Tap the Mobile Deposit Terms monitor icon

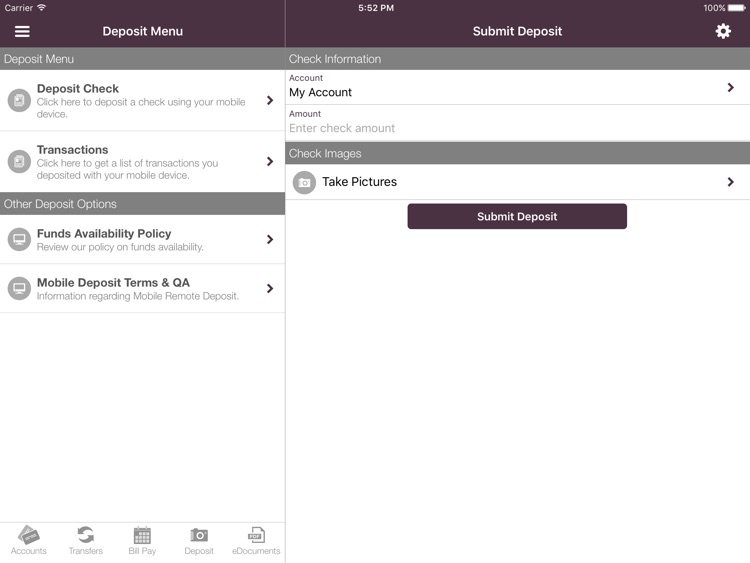(x=19, y=288)
